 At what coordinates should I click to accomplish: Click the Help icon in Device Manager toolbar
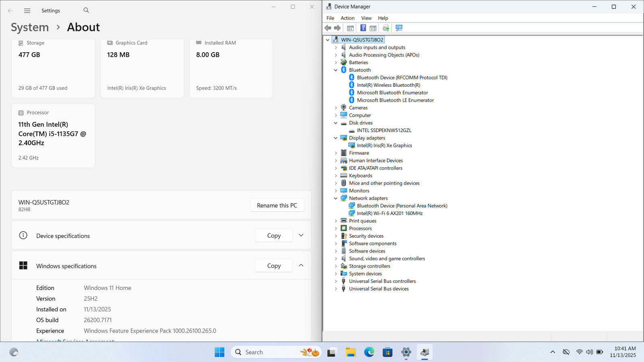click(x=363, y=28)
